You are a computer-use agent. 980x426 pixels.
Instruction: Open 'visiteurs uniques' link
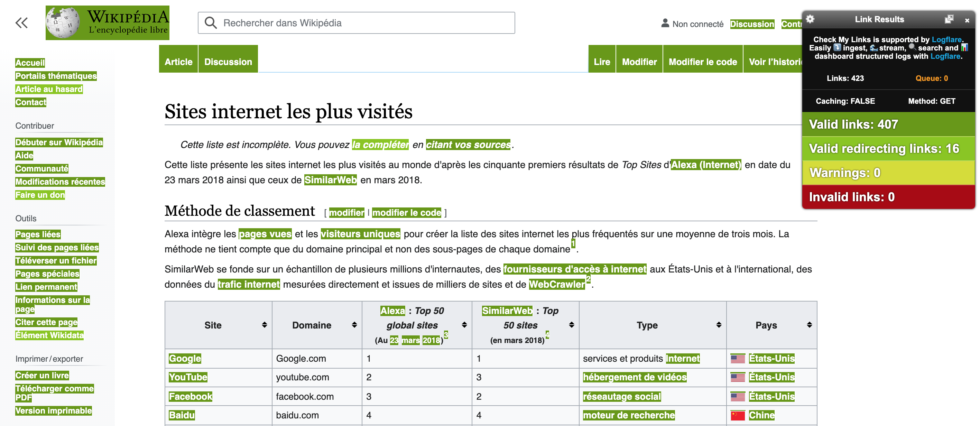tap(360, 234)
